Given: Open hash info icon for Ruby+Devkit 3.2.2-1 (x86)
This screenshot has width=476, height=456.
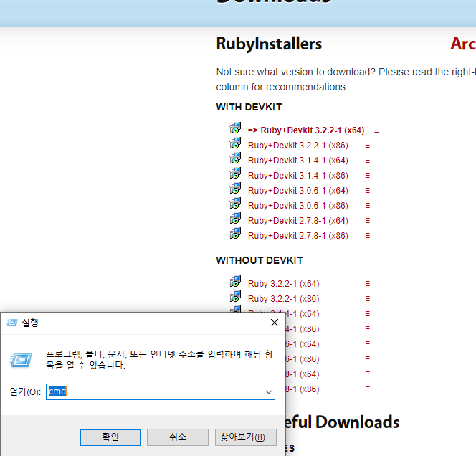Looking at the screenshot, I should click(x=367, y=146).
